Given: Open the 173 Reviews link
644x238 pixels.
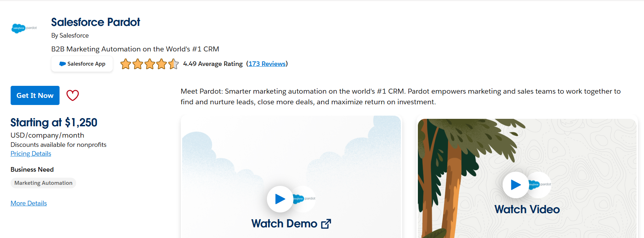Looking at the screenshot, I should click(267, 64).
